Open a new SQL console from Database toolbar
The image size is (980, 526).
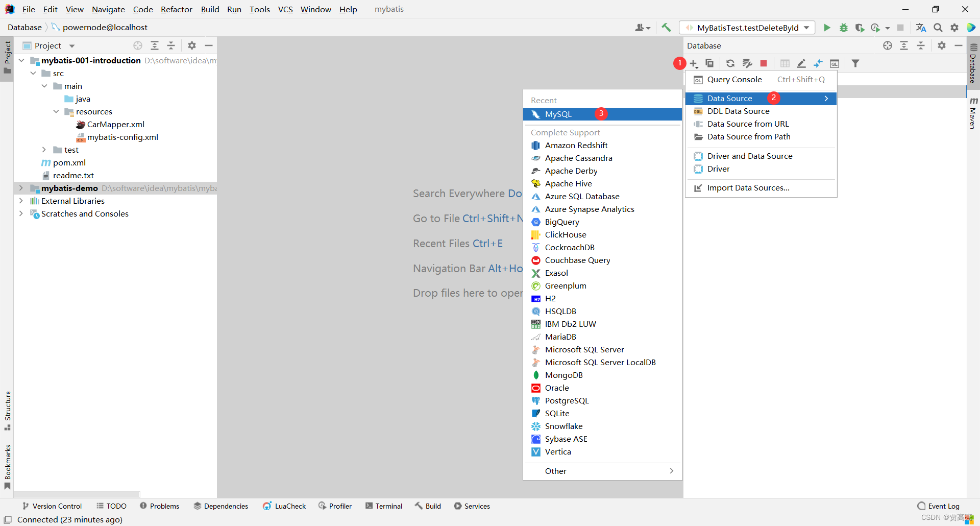tap(835, 63)
